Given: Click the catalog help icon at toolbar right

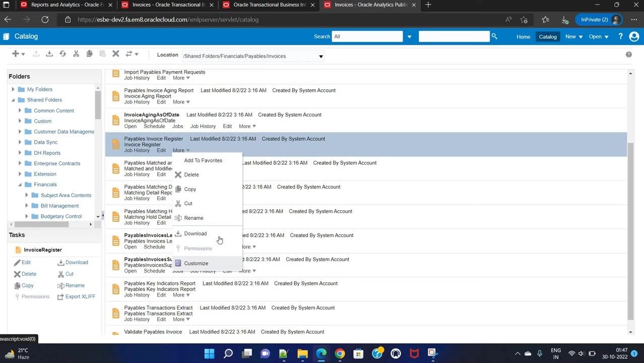Looking at the screenshot, I should coord(628,54).
